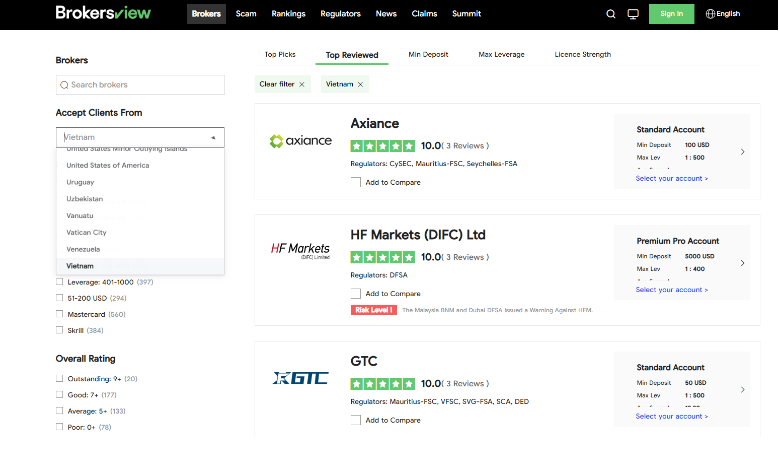The height and width of the screenshot is (450, 779).
Task: Switch to the Licence Strength tab
Action: (583, 55)
